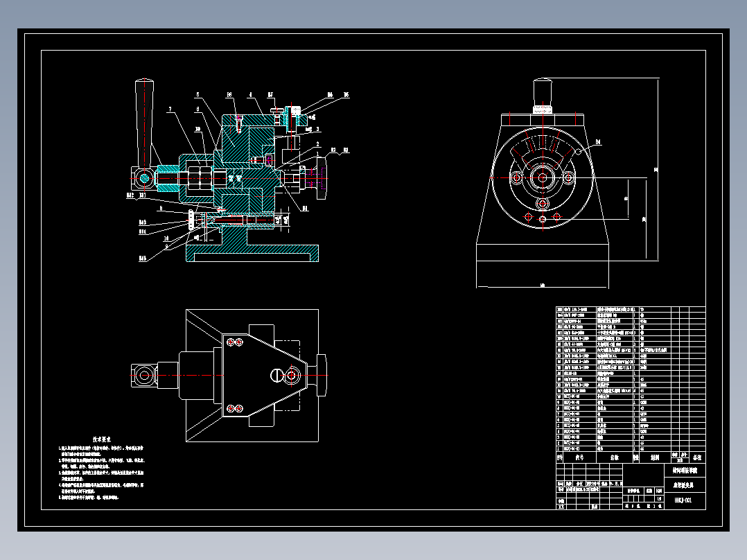Select the HHKJ-001 drawing number cell

click(685, 500)
